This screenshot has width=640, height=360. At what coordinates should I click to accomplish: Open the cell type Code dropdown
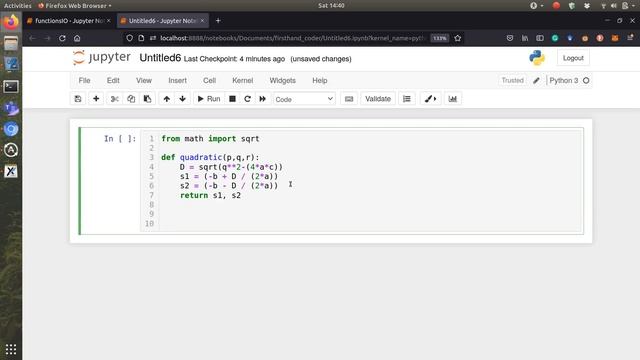coord(304,99)
